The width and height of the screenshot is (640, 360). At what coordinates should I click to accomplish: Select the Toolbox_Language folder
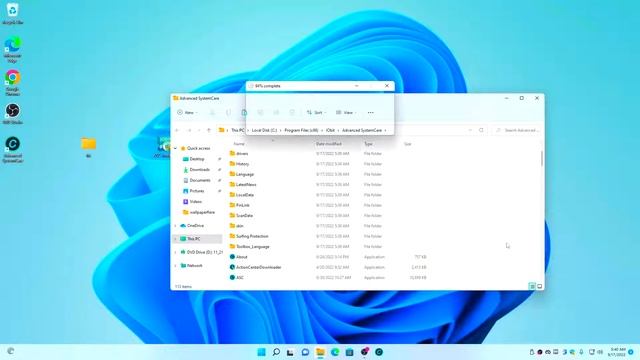253,247
